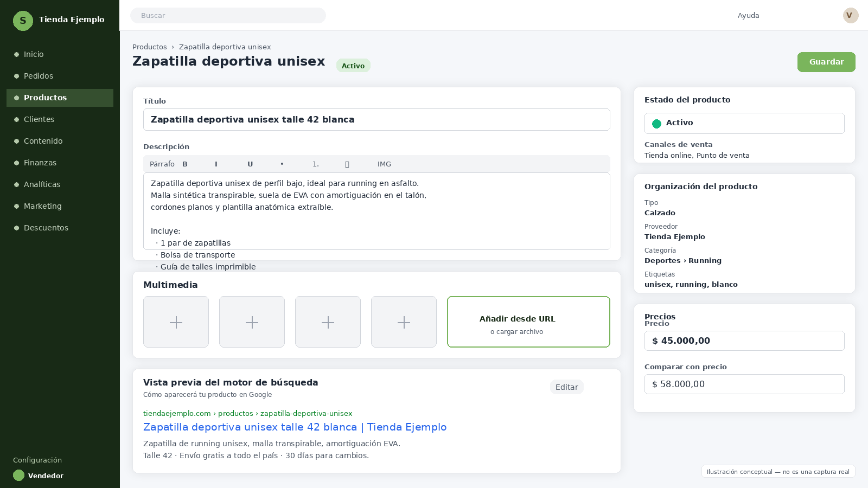Open Clientes section
The height and width of the screenshot is (488, 868).
coord(60,119)
